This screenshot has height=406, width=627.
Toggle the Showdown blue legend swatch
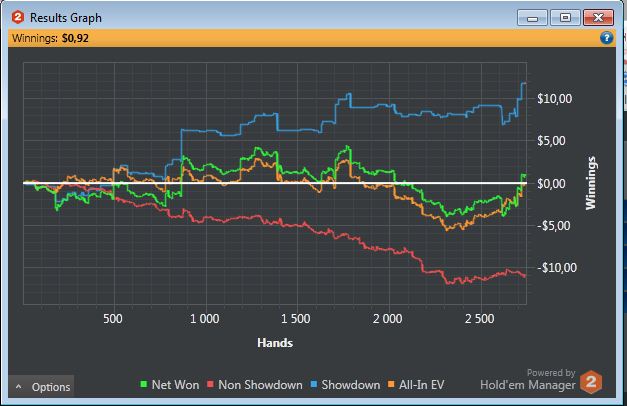coord(314,384)
